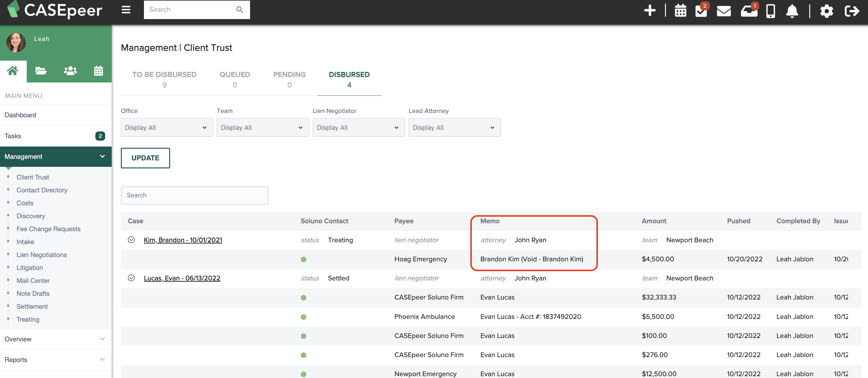The height and width of the screenshot is (378, 868).
Task: Focus the table Search field
Action: click(194, 195)
